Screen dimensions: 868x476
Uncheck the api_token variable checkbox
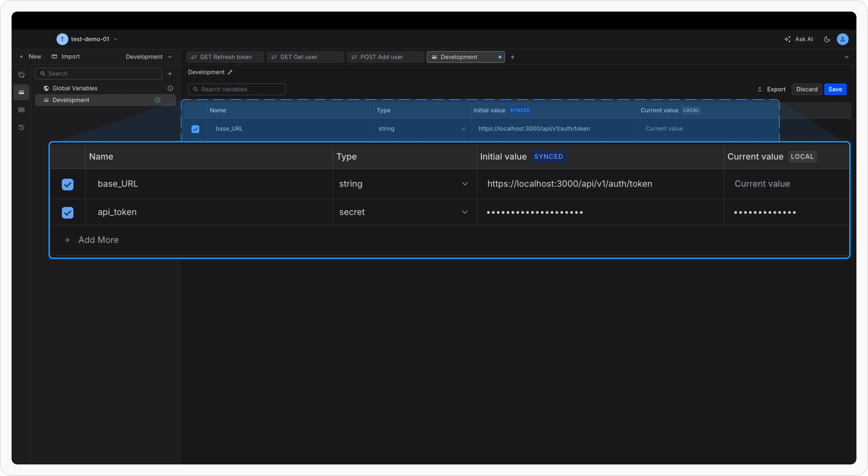(x=68, y=213)
